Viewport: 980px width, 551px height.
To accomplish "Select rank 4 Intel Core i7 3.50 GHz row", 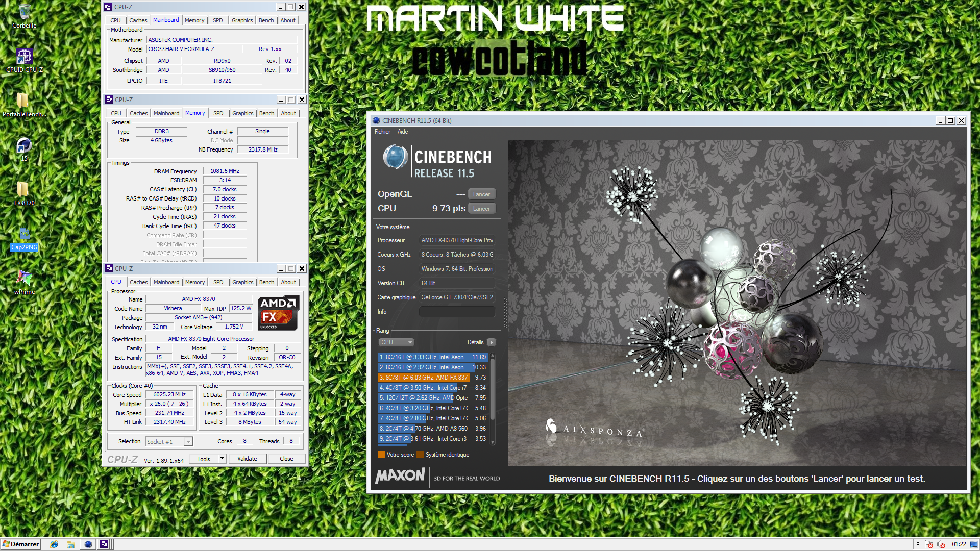I will click(x=433, y=388).
